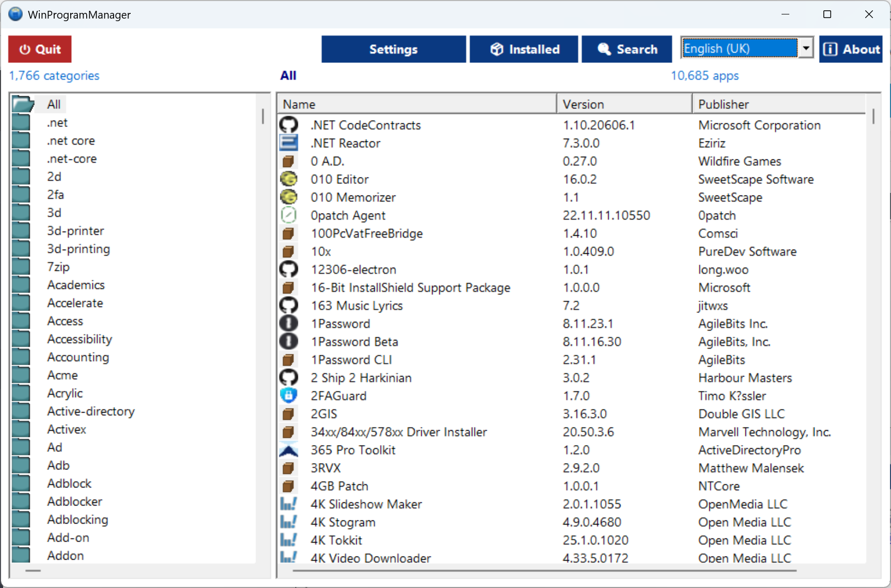
Task: Click the 1Password app icon
Action: point(289,323)
